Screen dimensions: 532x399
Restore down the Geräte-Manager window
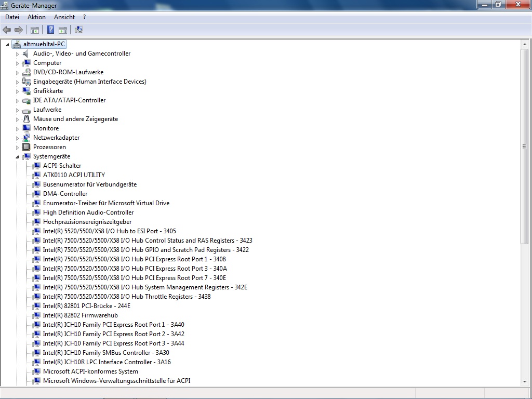click(x=498, y=4)
